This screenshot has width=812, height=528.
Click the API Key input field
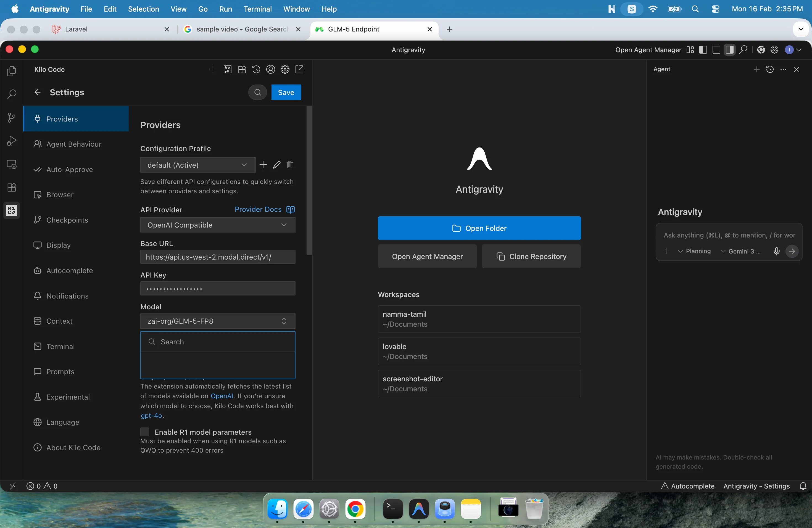[x=218, y=288]
